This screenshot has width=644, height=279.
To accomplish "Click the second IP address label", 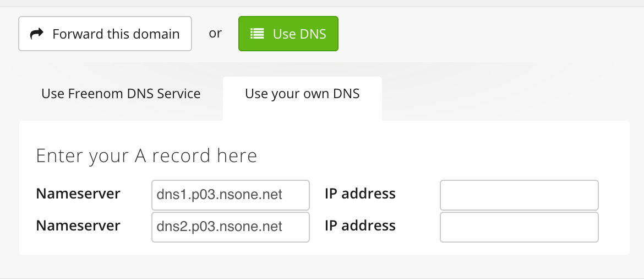I will [x=360, y=226].
